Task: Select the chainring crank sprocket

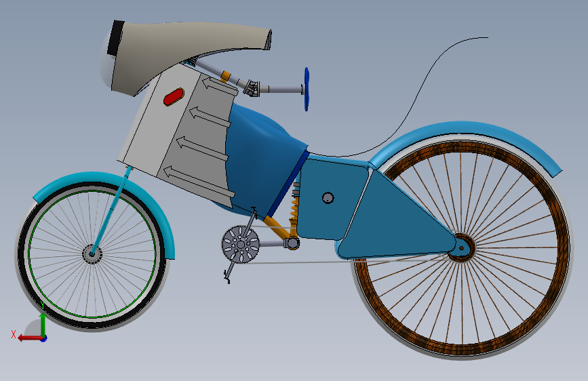Action: [240, 245]
